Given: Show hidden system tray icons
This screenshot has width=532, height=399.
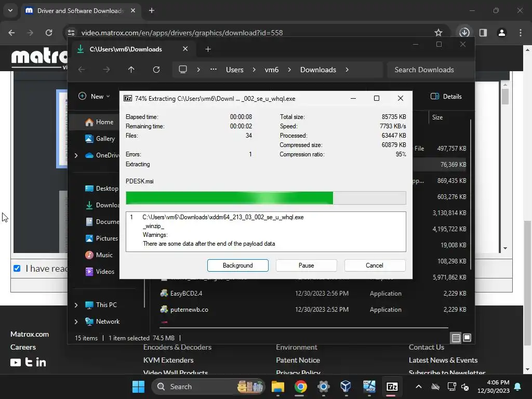Looking at the screenshot, I should [419, 387].
